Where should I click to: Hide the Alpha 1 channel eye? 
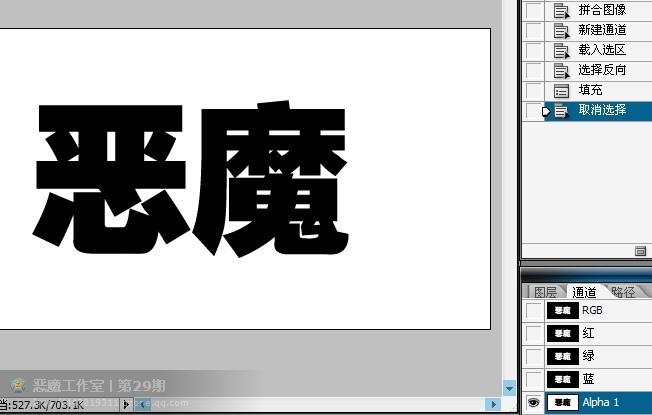534,403
